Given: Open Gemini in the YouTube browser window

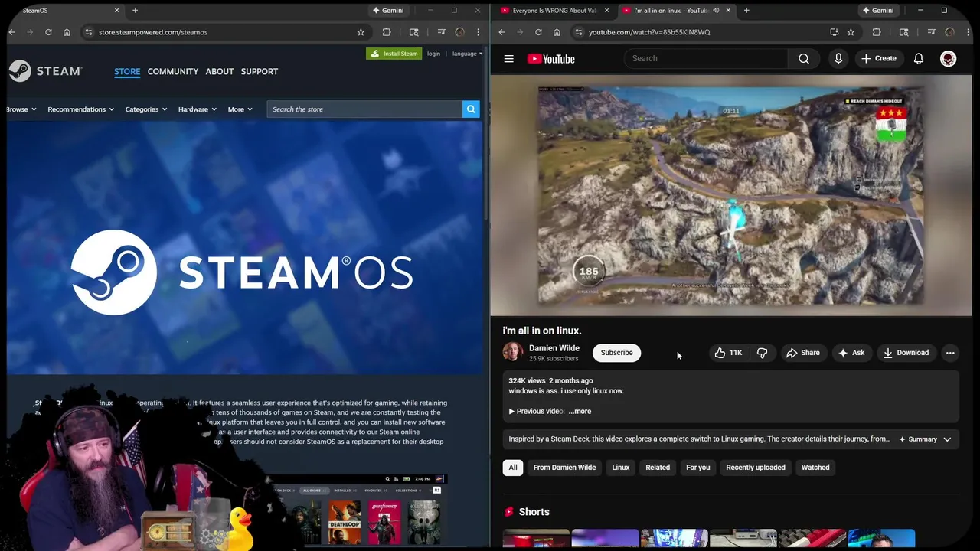Looking at the screenshot, I should pos(877,10).
